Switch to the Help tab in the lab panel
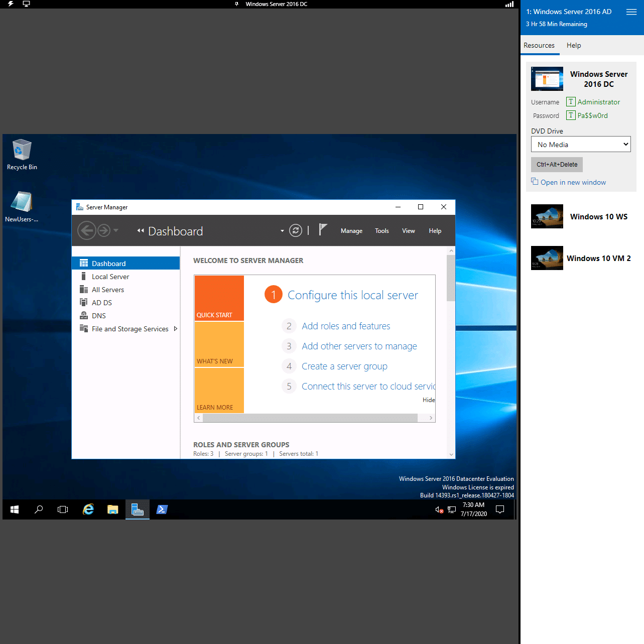Screen dimensions: 644x644 (573, 45)
